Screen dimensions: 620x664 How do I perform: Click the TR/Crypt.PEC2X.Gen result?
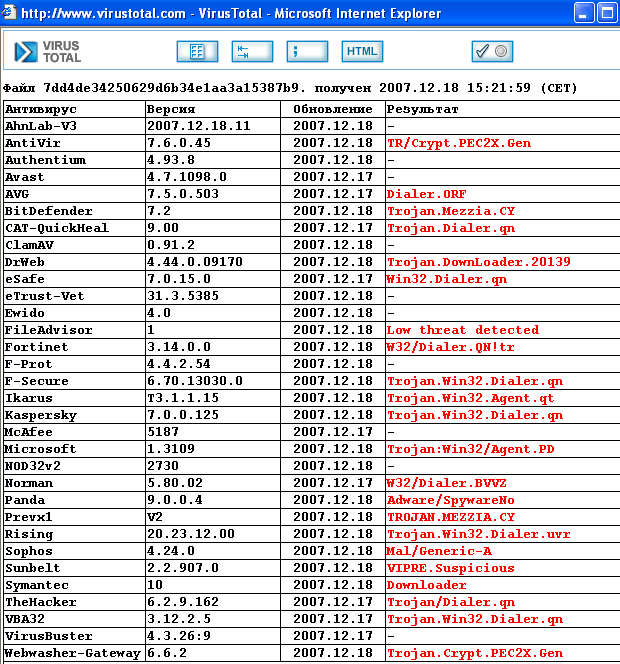click(459, 144)
